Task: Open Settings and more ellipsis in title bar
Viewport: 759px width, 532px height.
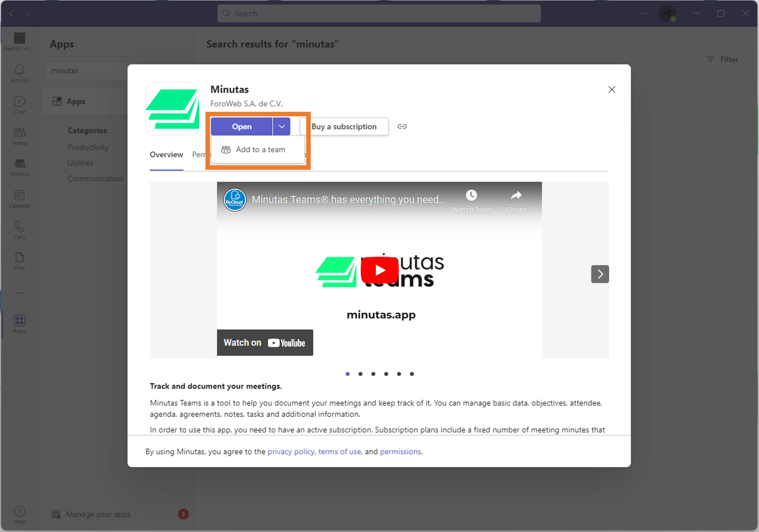Action: (x=645, y=13)
